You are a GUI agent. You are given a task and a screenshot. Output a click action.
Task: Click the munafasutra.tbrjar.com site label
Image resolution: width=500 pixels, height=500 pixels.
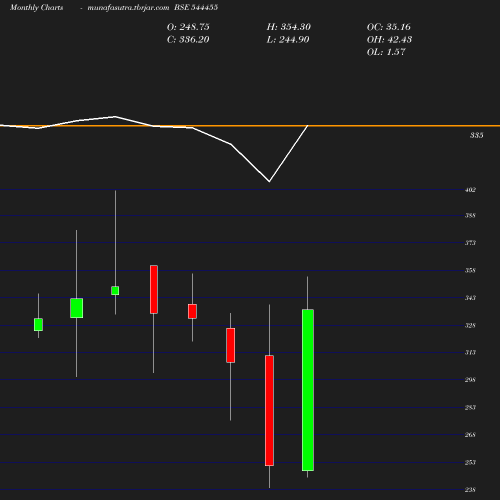[128, 8]
